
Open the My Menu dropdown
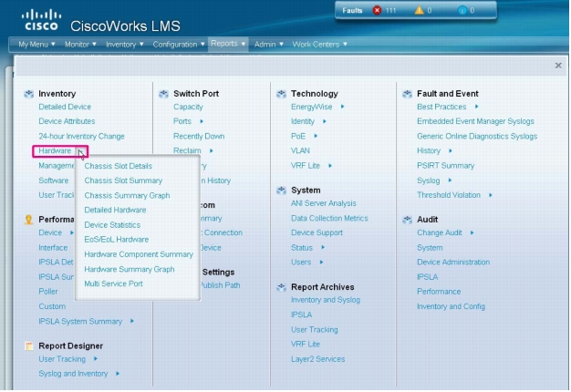coord(36,45)
